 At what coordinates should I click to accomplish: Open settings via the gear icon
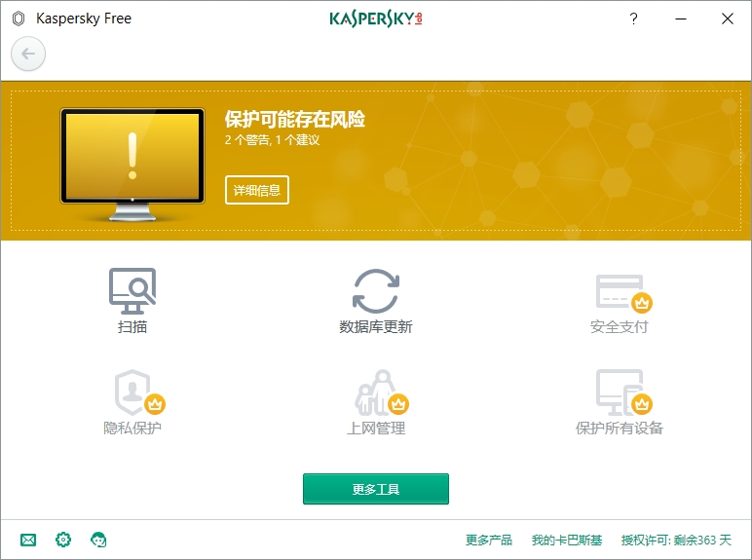point(63,540)
